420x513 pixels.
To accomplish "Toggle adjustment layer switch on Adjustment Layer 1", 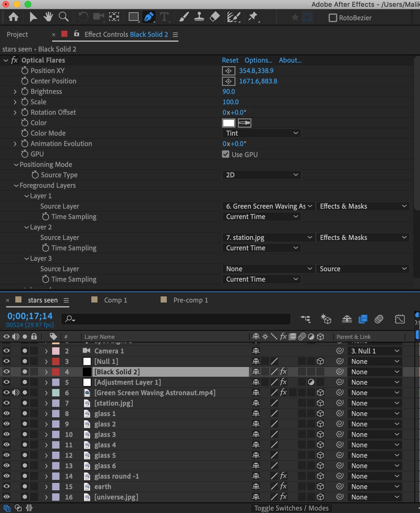I will (311, 382).
